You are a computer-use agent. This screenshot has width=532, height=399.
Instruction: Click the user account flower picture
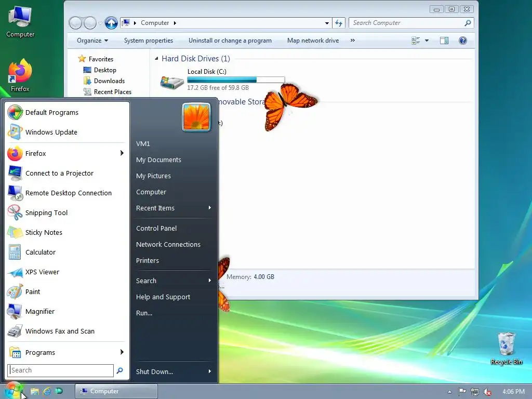point(196,117)
